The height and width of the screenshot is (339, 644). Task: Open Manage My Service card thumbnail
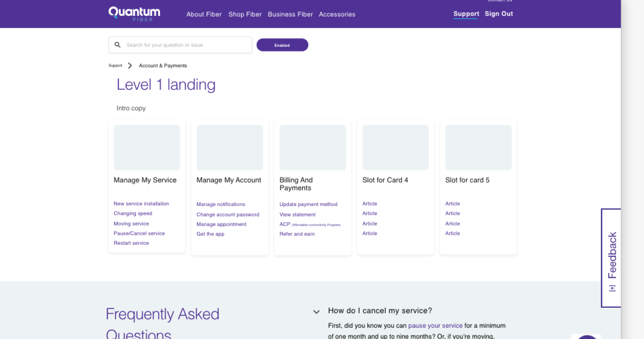pyautogui.click(x=147, y=148)
